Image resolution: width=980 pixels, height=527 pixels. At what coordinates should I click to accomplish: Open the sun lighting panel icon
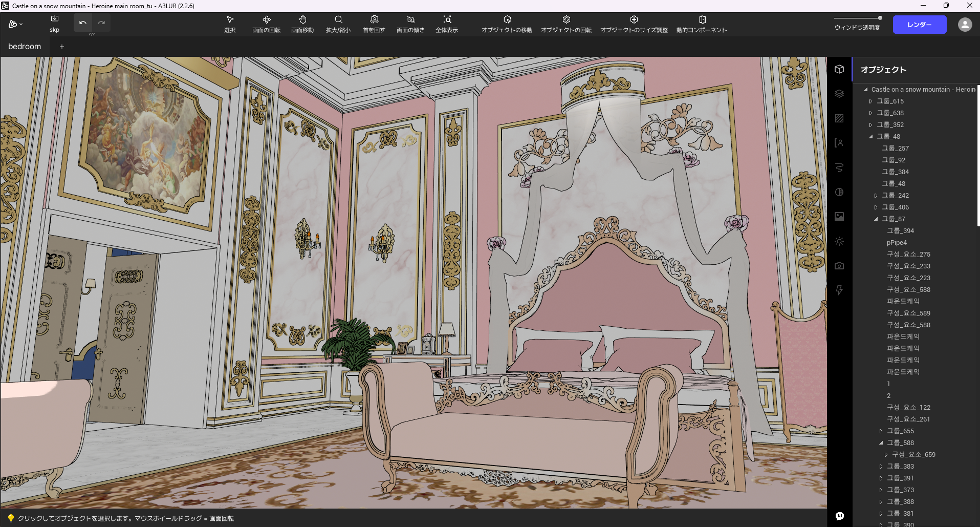pyautogui.click(x=839, y=241)
